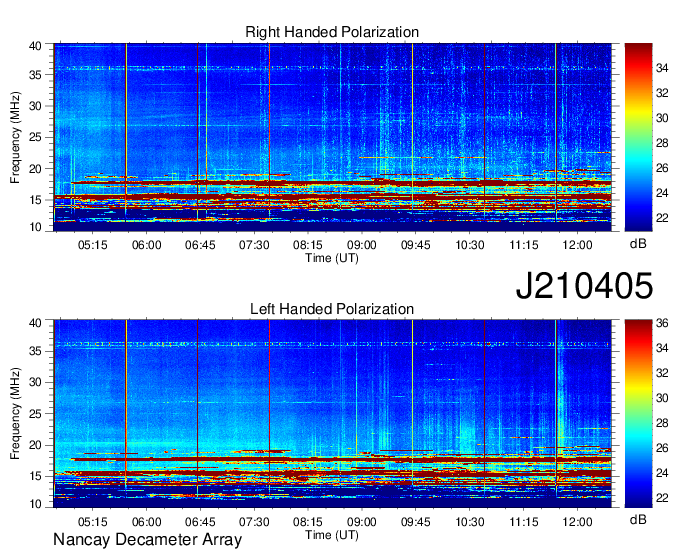Click the 'Nancay Decameter Array' caption

pos(147,539)
